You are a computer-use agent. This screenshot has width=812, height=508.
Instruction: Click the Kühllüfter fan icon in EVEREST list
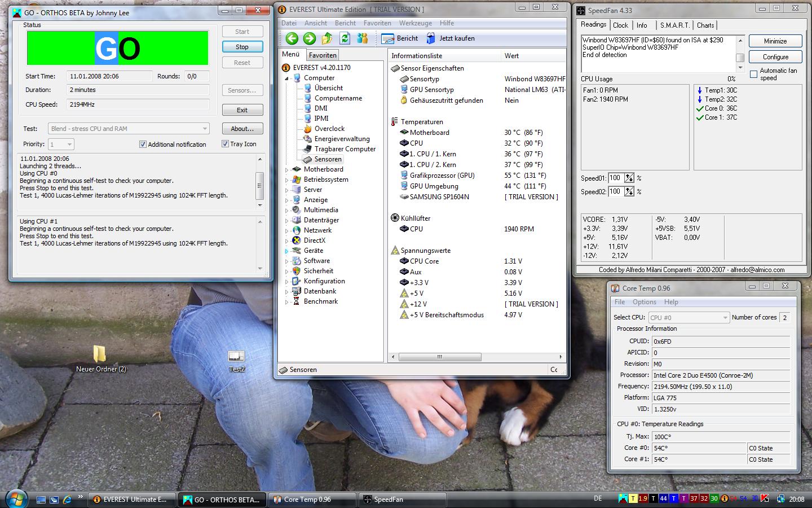395,218
